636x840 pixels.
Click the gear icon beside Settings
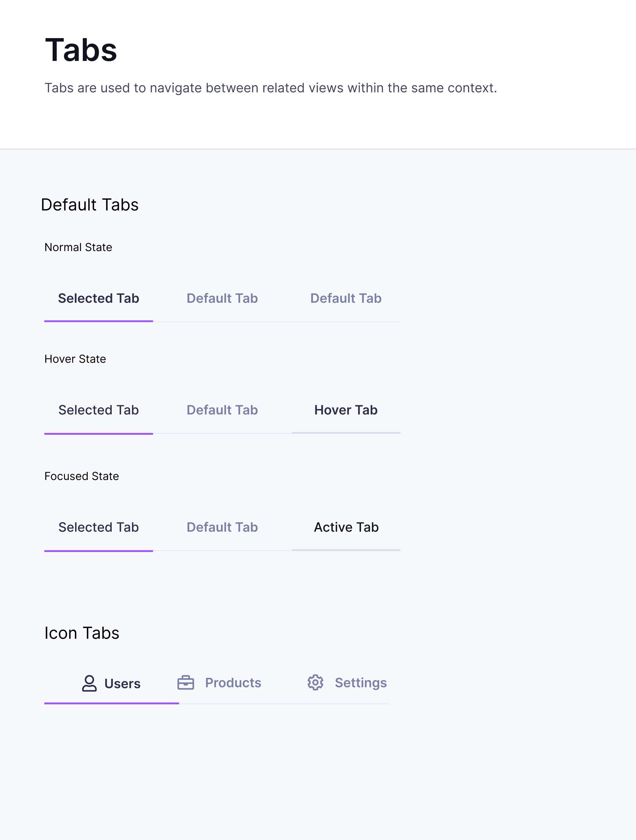(x=315, y=682)
